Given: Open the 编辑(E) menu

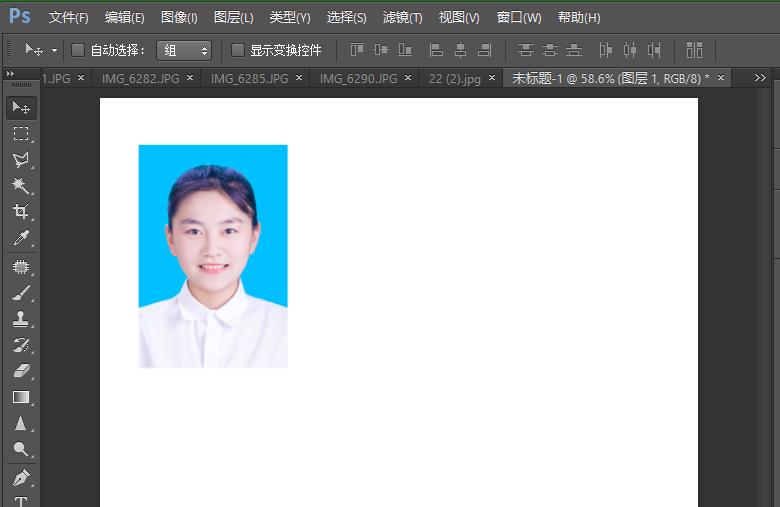Looking at the screenshot, I should click(x=124, y=17).
